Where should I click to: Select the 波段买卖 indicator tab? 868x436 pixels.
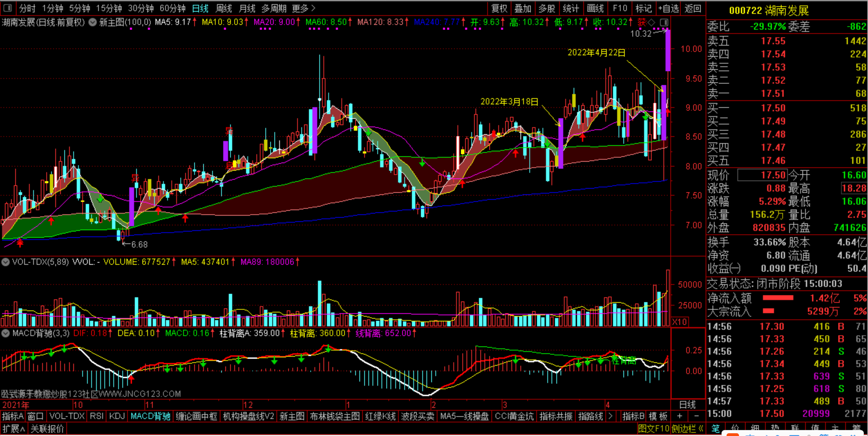click(417, 416)
